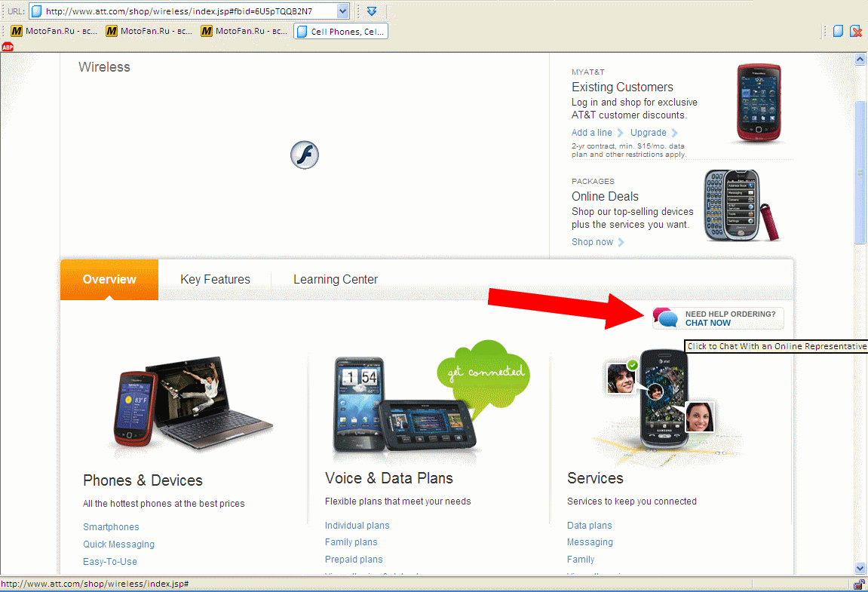
Task: Open the URL address dropdown arrow
Action: [342, 11]
